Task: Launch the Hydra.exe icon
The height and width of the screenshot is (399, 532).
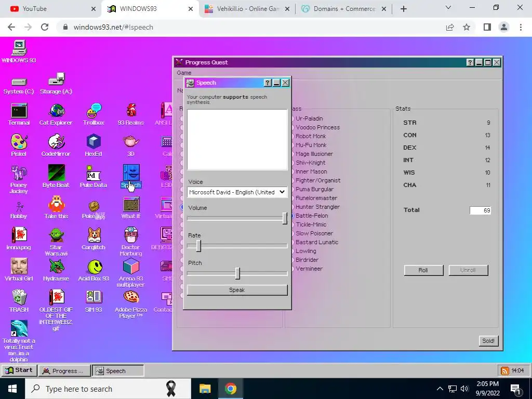Action: click(x=56, y=270)
